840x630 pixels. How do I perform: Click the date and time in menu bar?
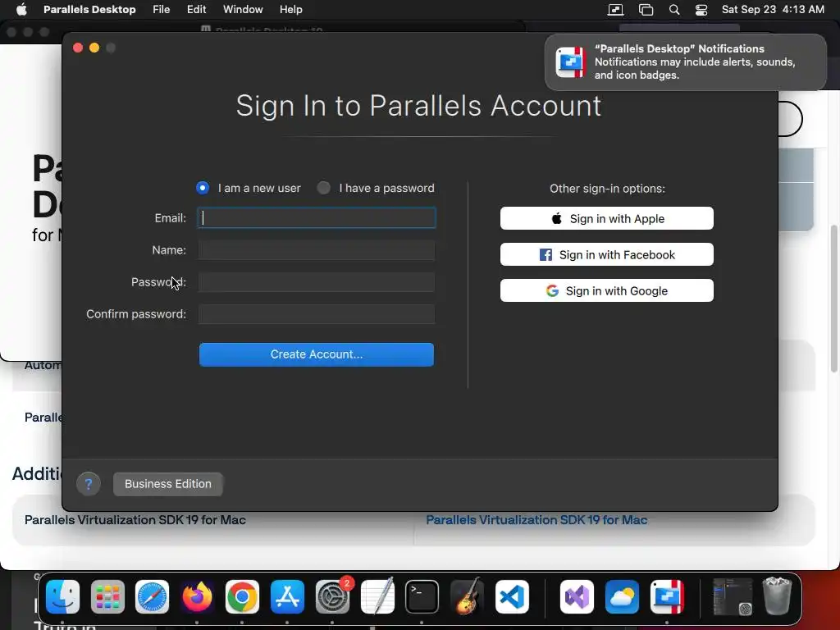pyautogui.click(x=773, y=10)
